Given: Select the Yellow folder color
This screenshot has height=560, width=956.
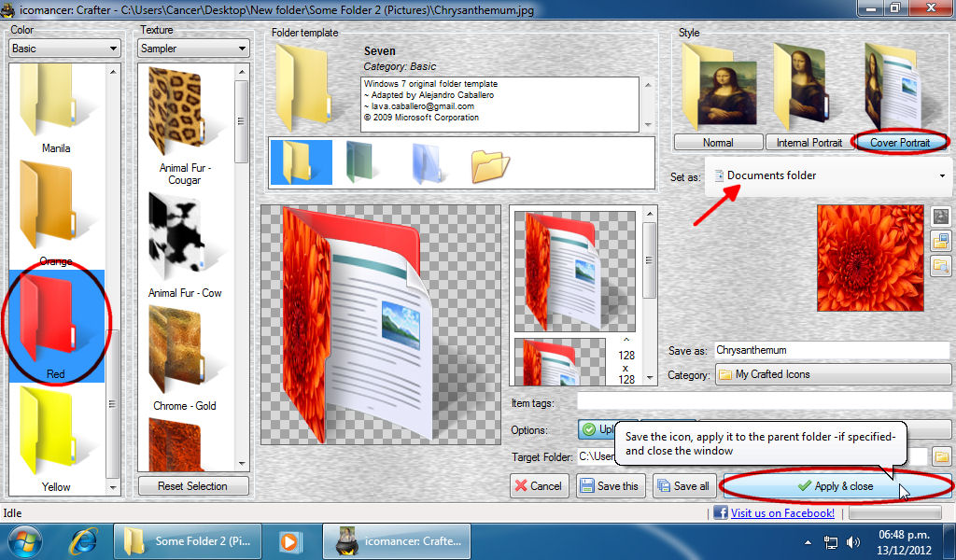Looking at the screenshot, I should click(x=56, y=439).
